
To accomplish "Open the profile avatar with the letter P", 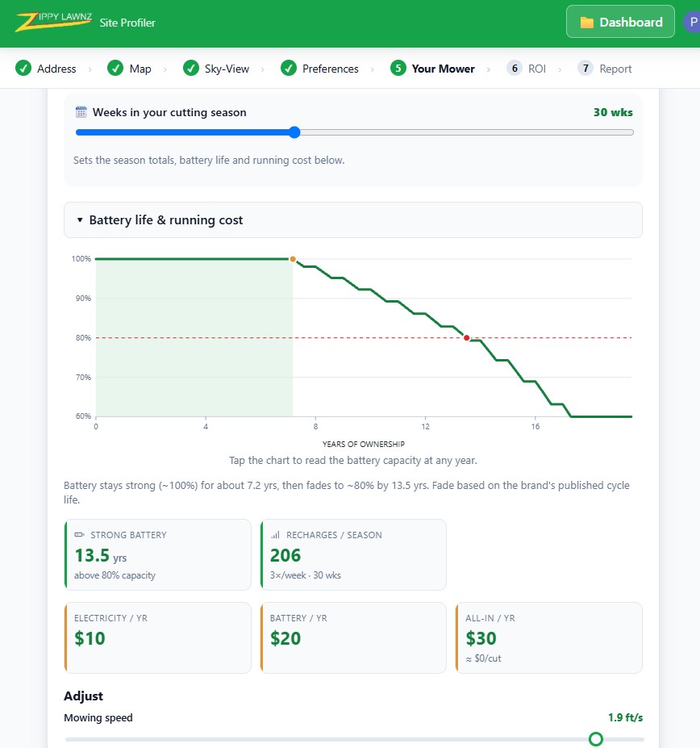I will click(693, 22).
